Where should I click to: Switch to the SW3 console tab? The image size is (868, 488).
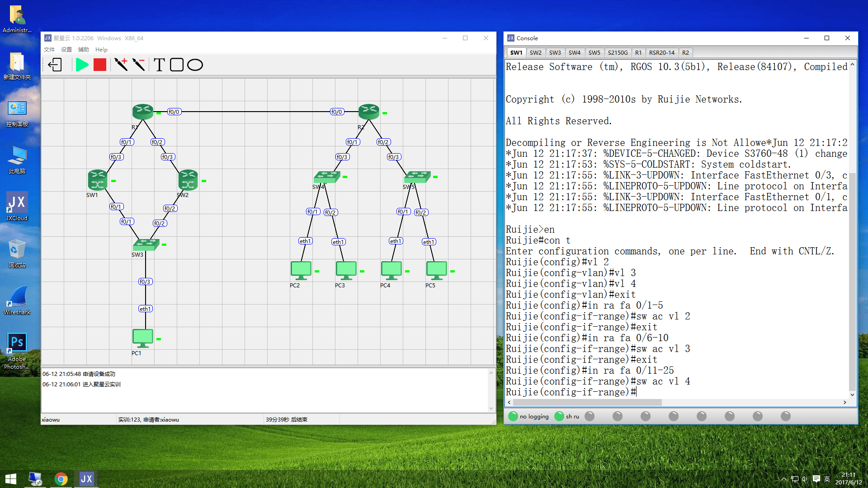tap(555, 53)
